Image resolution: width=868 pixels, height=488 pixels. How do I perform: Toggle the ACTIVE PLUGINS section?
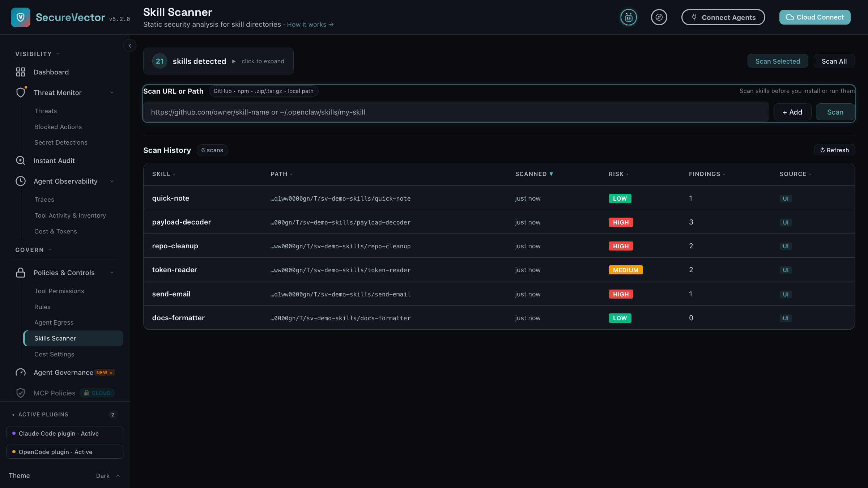43,415
